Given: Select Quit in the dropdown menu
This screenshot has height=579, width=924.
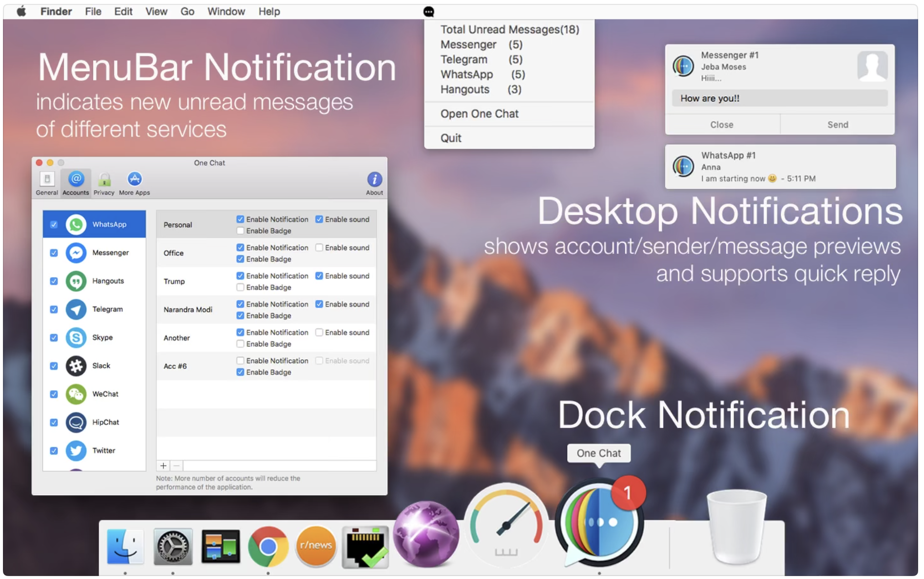Looking at the screenshot, I should coord(451,138).
